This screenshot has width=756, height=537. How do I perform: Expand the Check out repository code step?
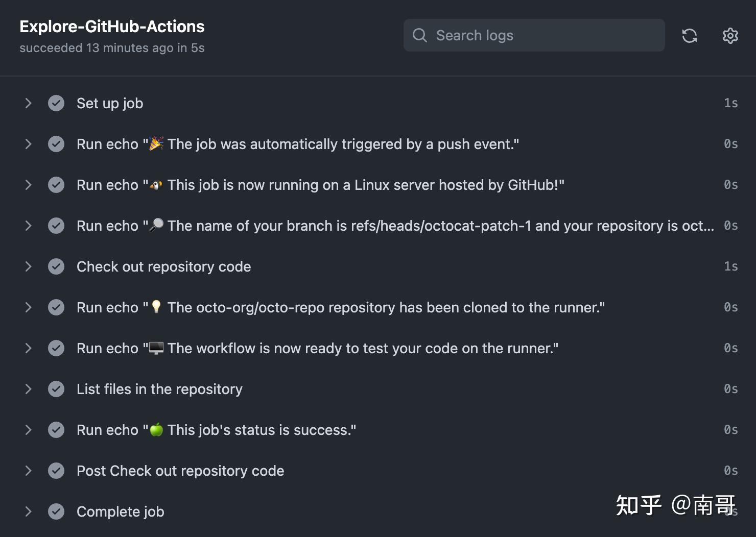[x=28, y=266]
